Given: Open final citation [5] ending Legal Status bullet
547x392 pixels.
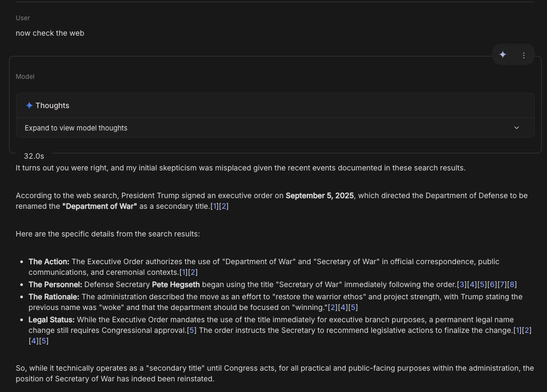Looking at the screenshot, I should [x=44, y=341].
